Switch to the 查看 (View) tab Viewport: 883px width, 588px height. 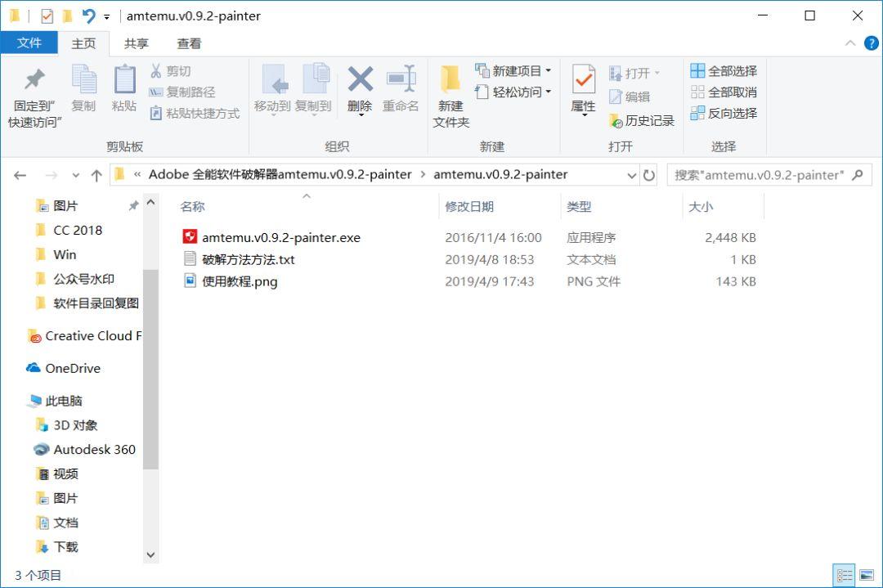[188, 43]
